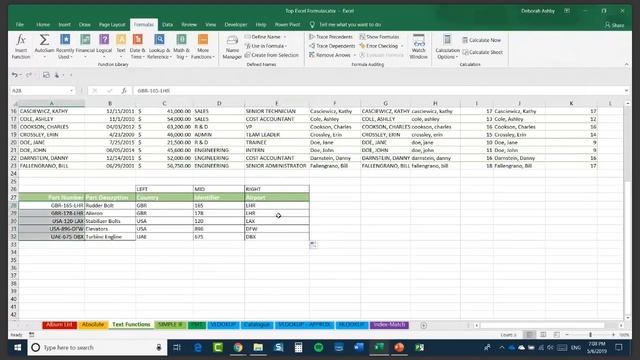Click the Define Name button
640x360 pixels.
click(x=263, y=37)
